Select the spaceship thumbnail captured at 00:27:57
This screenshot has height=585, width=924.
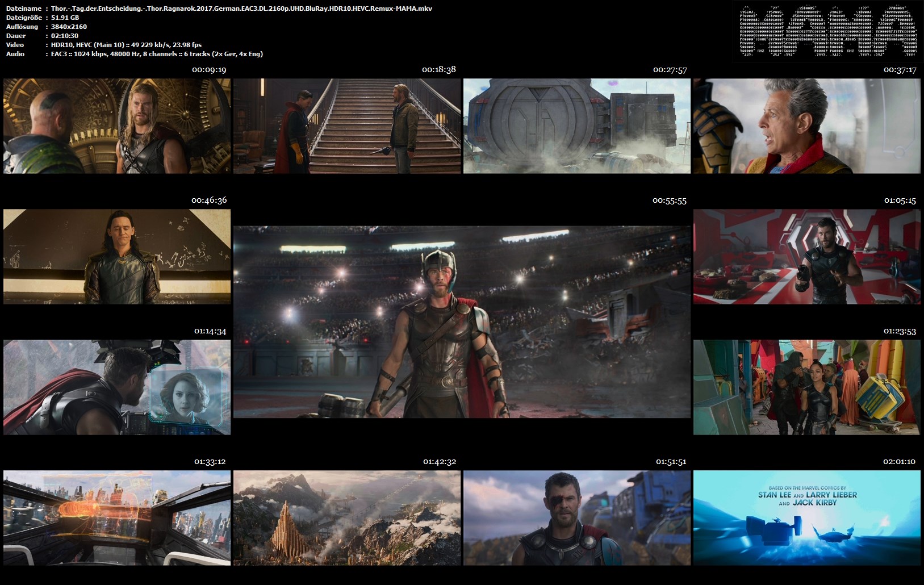577,126
